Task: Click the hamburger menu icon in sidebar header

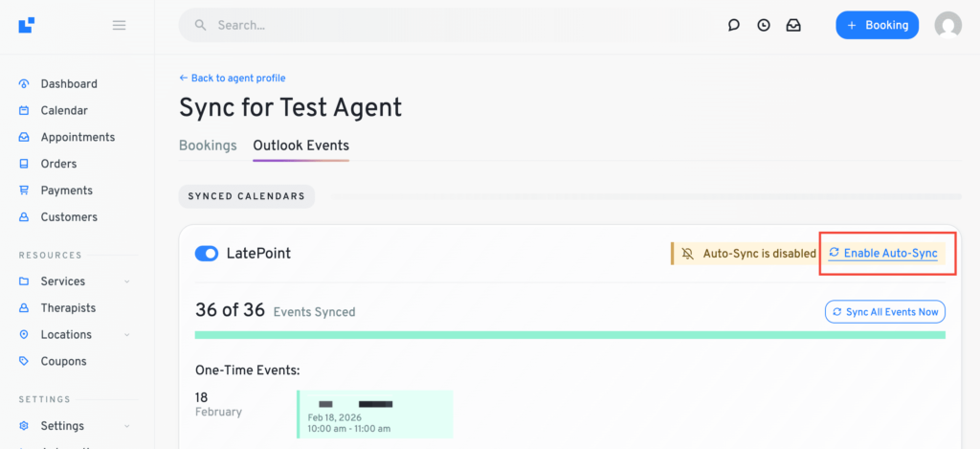Action: [x=120, y=25]
